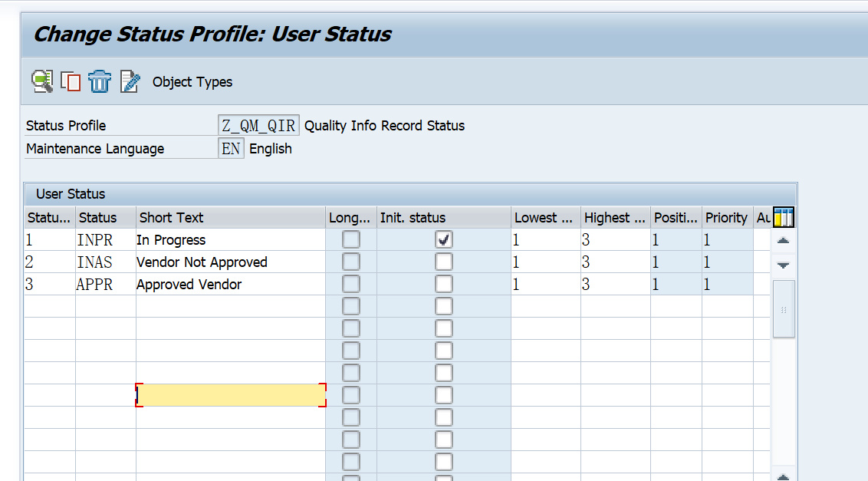
Task: Check Long text box in first empty row
Action: click(351, 306)
